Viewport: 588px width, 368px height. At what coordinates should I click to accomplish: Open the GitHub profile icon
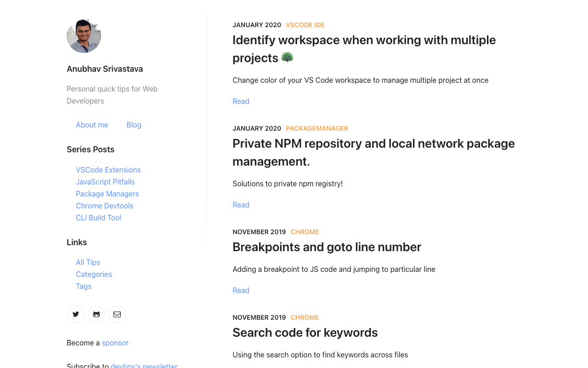click(96, 315)
